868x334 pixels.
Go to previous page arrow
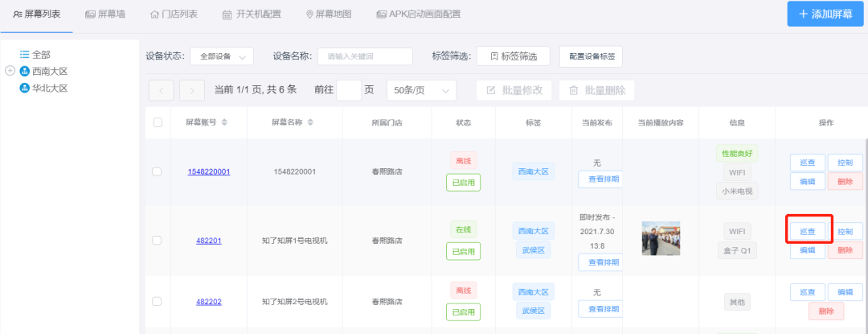pos(162,90)
